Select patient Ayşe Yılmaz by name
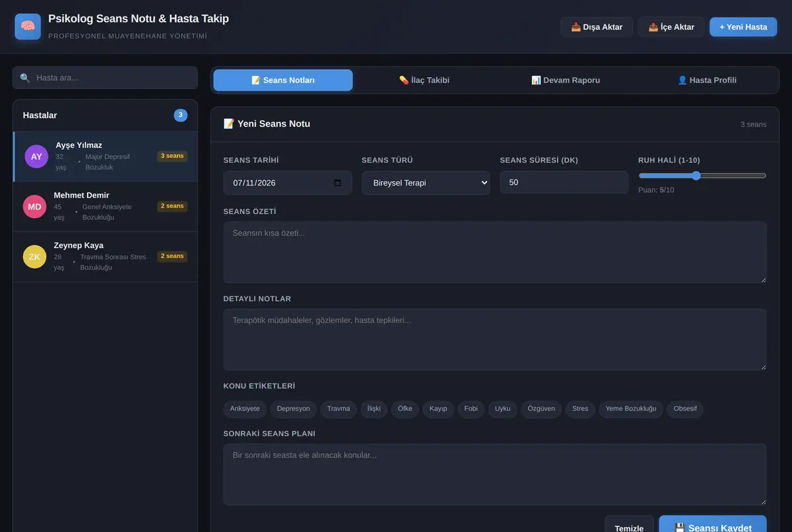 pyautogui.click(x=79, y=145)
